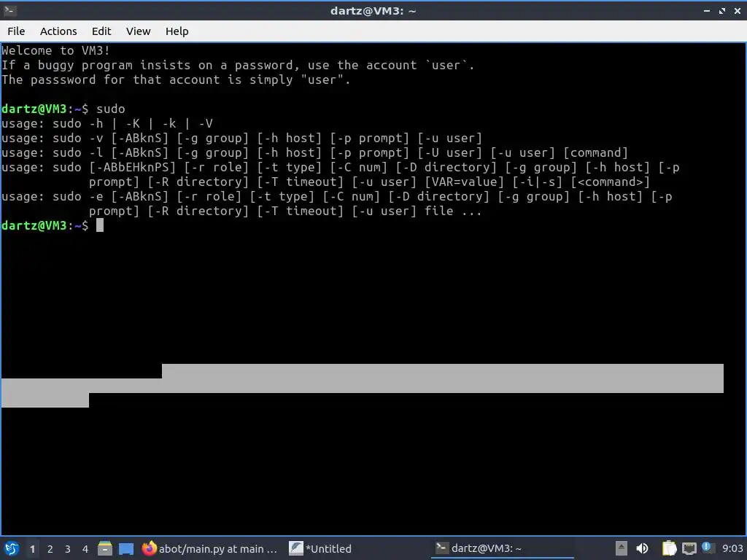
Task: Select the dartz@VM3 terminal taskbar entry
Action: click(503, 548)
